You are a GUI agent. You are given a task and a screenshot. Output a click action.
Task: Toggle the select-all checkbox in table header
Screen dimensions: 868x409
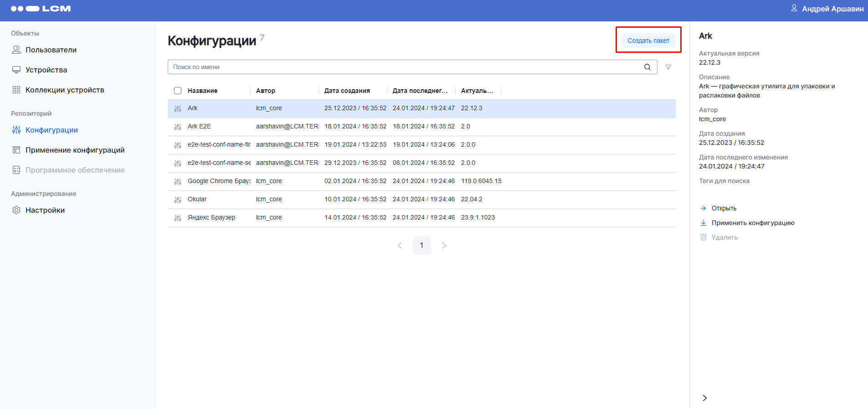pos(178,91)
